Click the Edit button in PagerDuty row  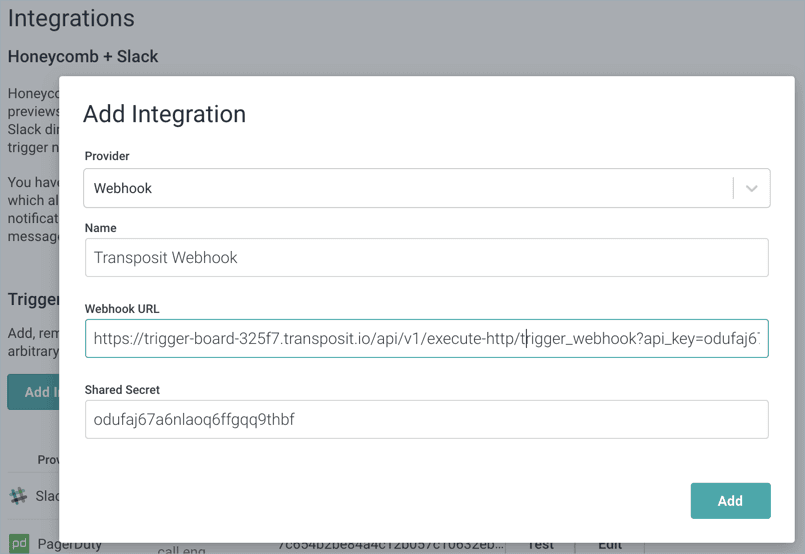(x=610, y=546)
